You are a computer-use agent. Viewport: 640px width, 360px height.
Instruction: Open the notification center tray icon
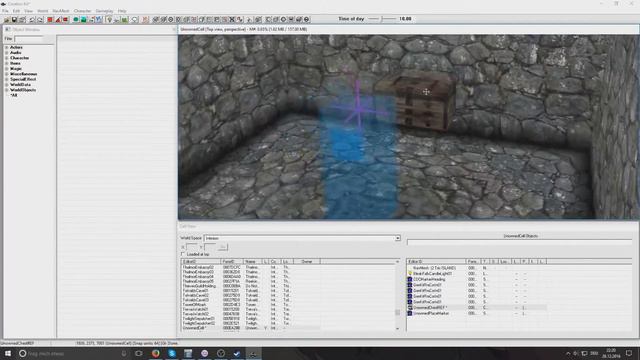tap(629, 353)
